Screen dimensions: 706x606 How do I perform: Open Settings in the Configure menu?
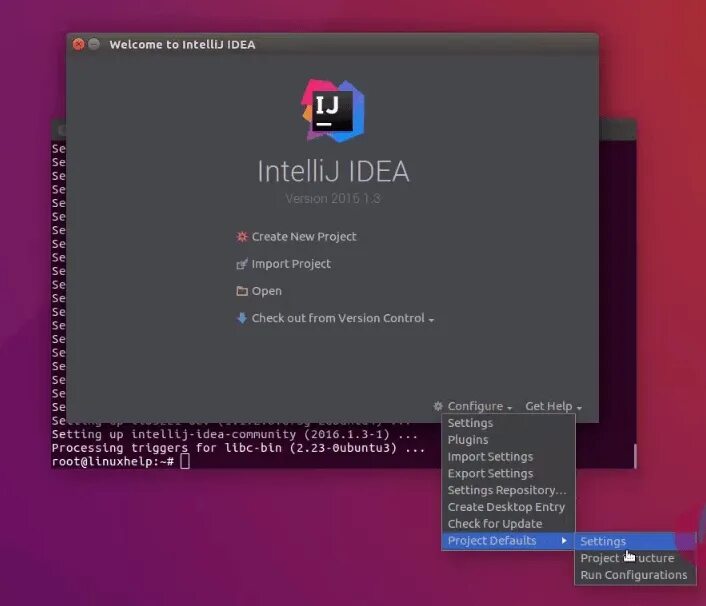tap(508, 423)
